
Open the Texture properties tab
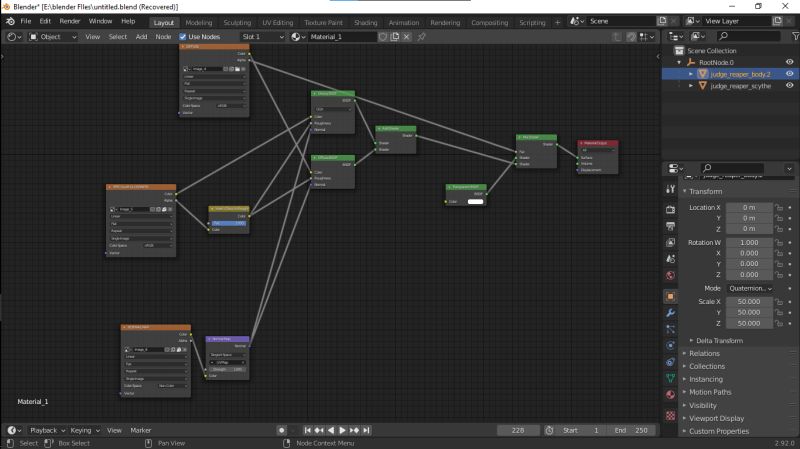click(670, 415)
